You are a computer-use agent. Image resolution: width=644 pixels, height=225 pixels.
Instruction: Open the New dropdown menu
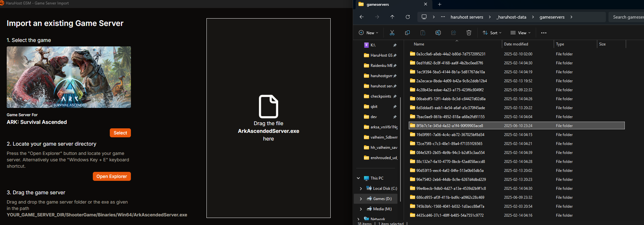369,33
